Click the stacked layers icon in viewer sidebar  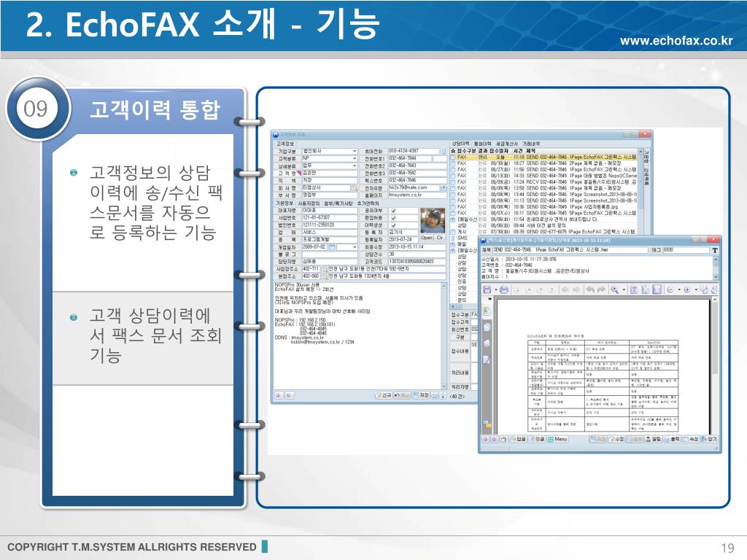click(x=487, y=343)
